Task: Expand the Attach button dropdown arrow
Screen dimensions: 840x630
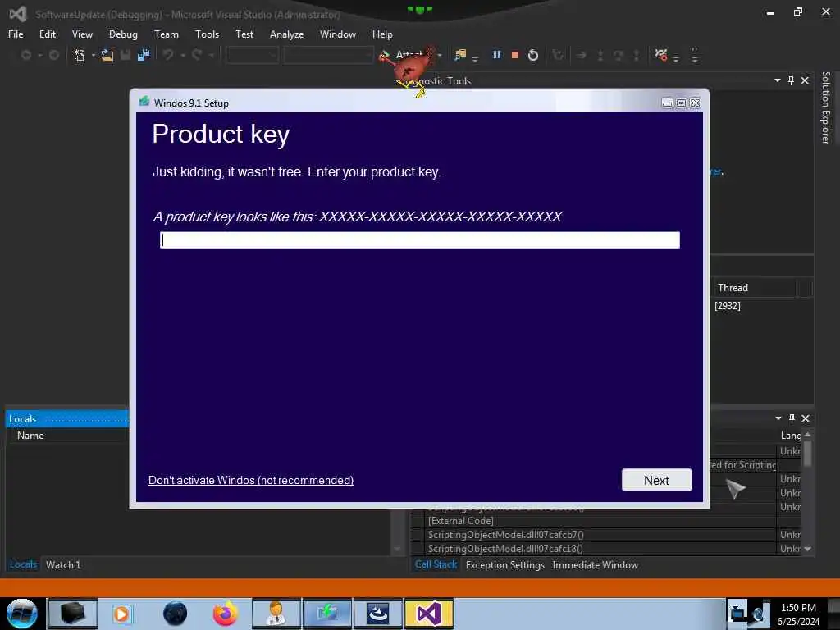Action: (440, 55)
